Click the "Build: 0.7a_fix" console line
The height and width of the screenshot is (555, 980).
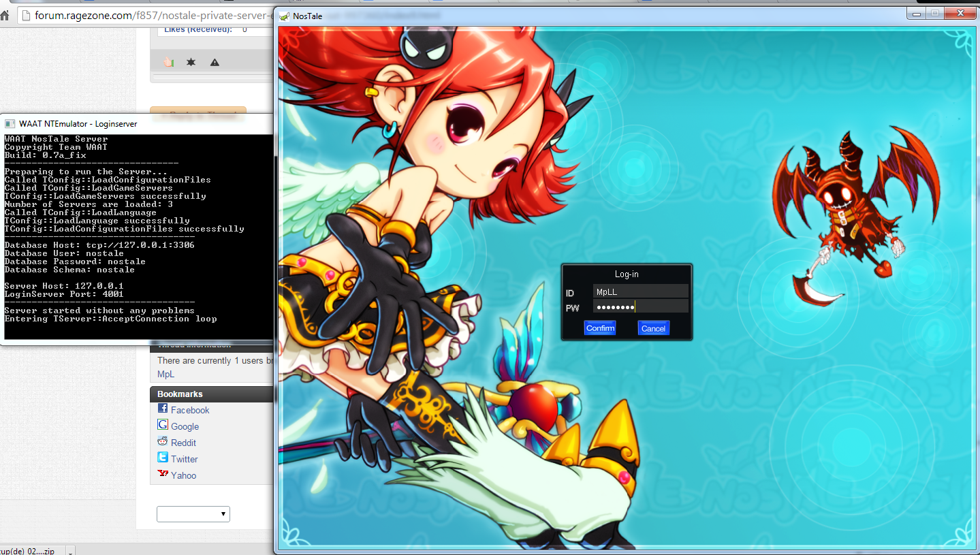click(45, 155)
